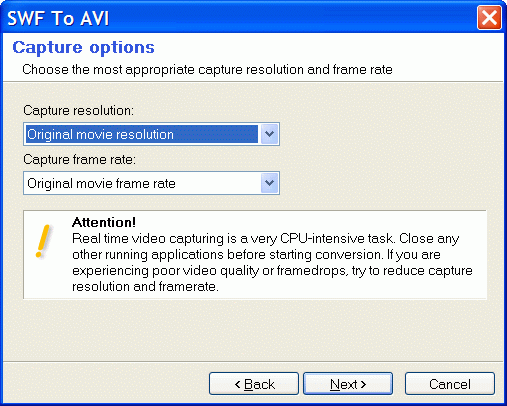Viewport: 507px width, 406px height.
Task: Click the bold Attention! heading
Action: 104,222
